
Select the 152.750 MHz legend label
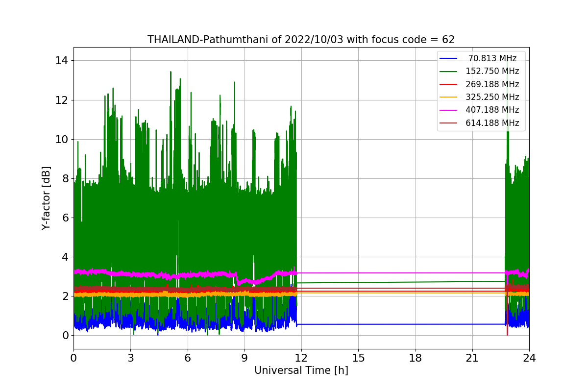coord(492,71)
